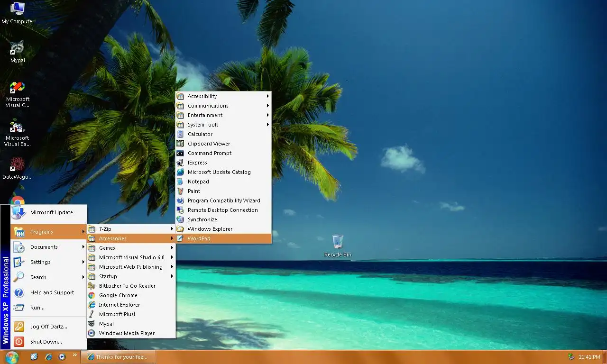Expand the Startup program folder
607x364 pixels.
(131, 276)
